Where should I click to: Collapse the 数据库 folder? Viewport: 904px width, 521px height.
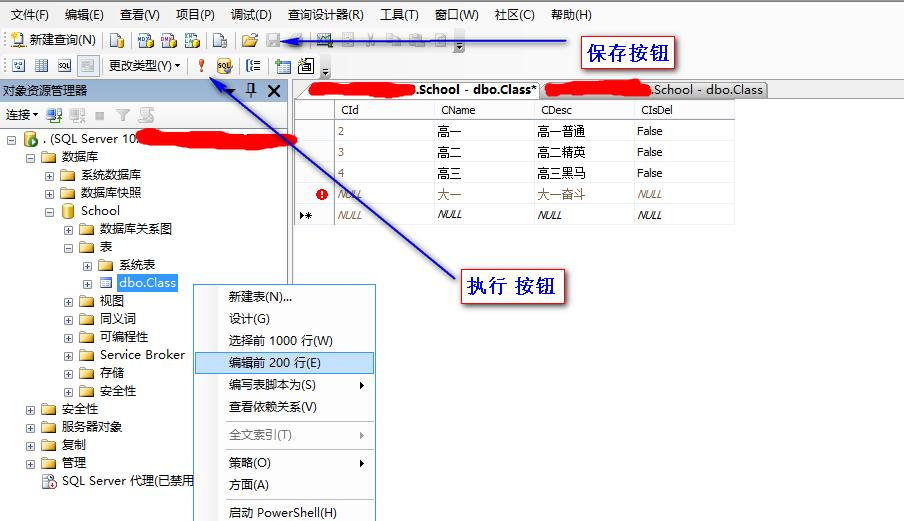pyautogui.click(x=30, y=157)
